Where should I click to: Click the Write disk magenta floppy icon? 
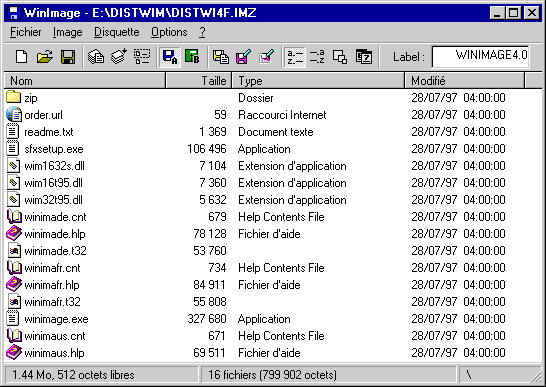point(243,56)
